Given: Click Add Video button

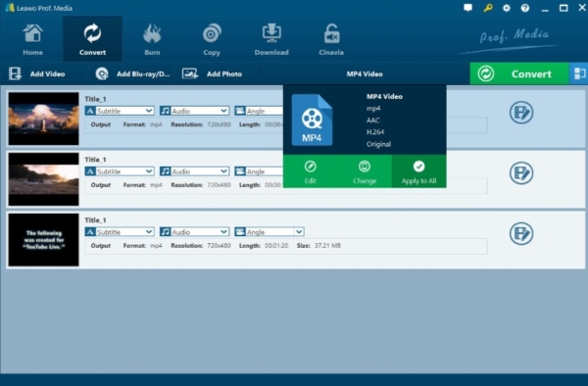Looking at the screenshot, I should (37, 73).
